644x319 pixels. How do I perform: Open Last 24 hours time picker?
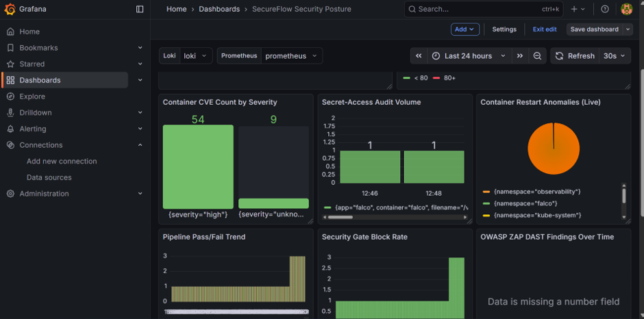469,56
